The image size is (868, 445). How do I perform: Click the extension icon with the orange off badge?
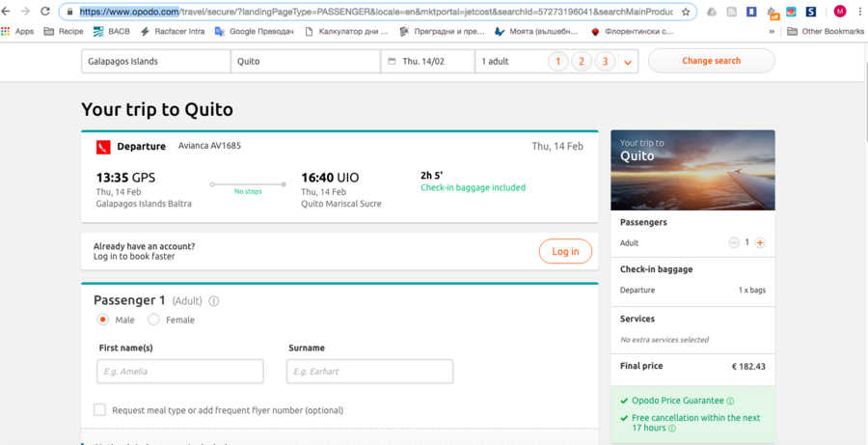(773, 13)
